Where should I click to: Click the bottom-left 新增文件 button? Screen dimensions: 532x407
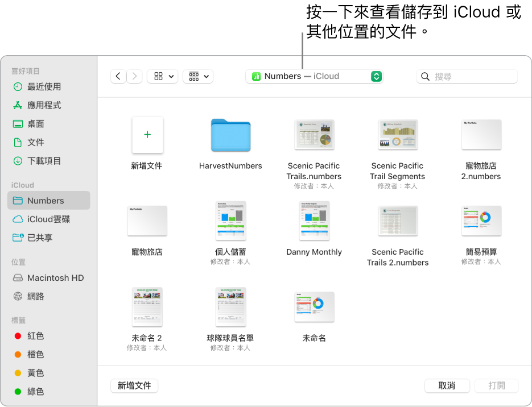pyautogui.click(x=134, y=385)
